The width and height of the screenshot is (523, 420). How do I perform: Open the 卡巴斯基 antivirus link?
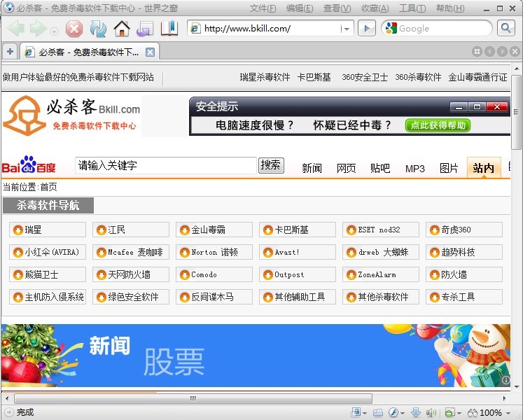(x=291, y=230)
